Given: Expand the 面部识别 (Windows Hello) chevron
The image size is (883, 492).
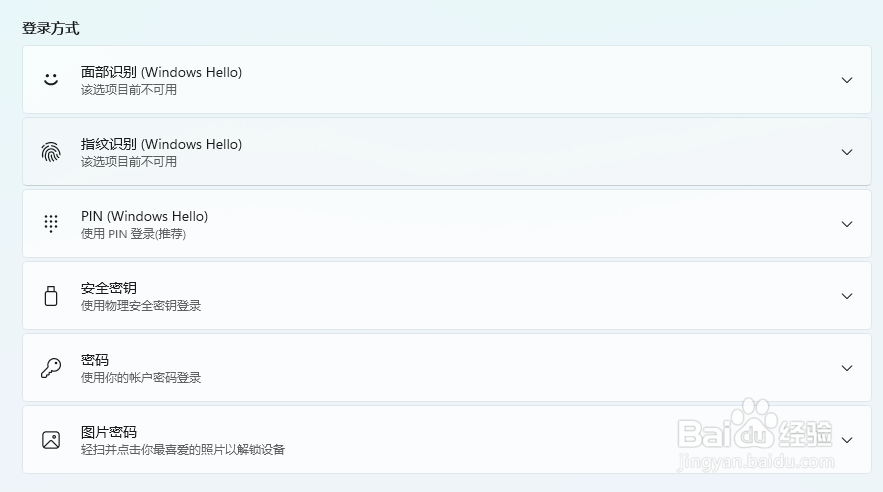Looking at the screenshot, I should (846, 80).
